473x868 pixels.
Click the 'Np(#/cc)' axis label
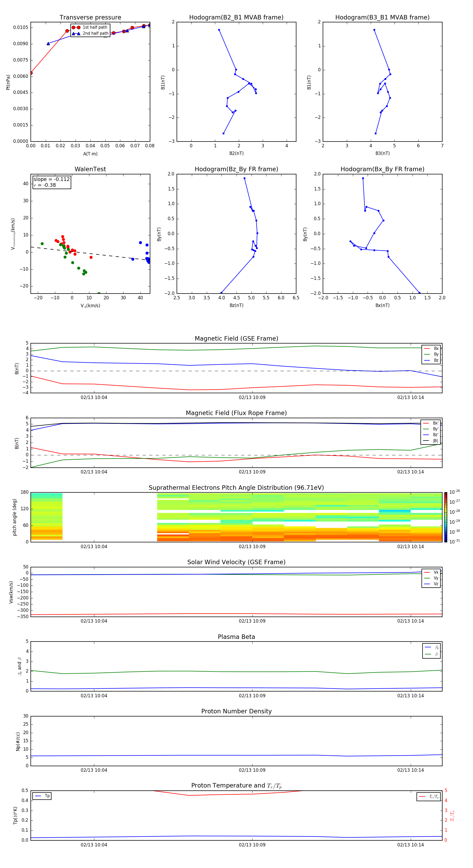tap(18, 741)
